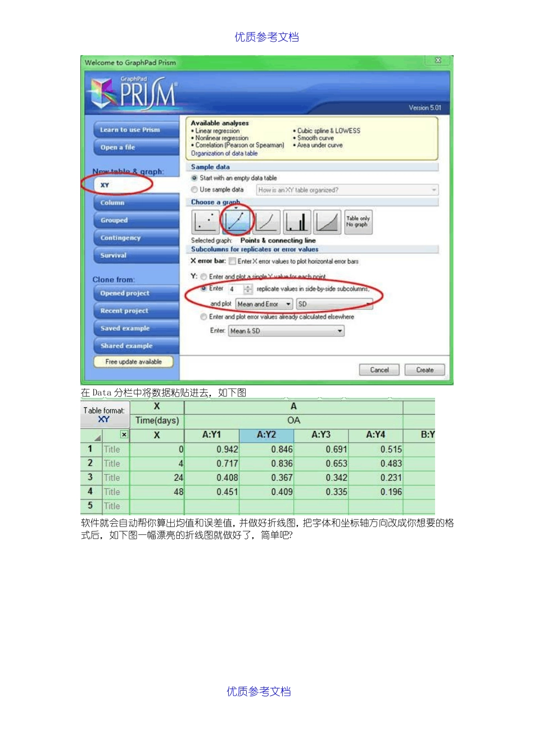Choose the area fill graph icon
The width and height of the screenshot is (534, 756).
tap(327, 222)
